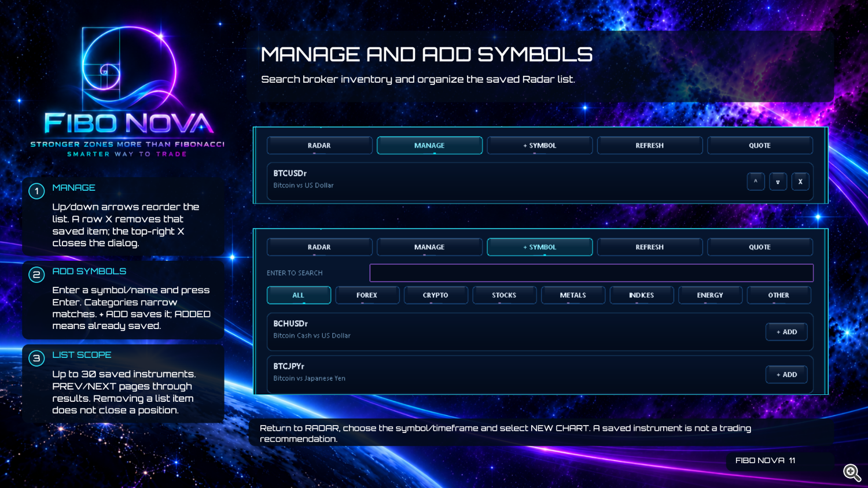Click 'Bitcoin vs Japanese Yen' description
This screenshot has height=488, width=868.
click(310, 378)
